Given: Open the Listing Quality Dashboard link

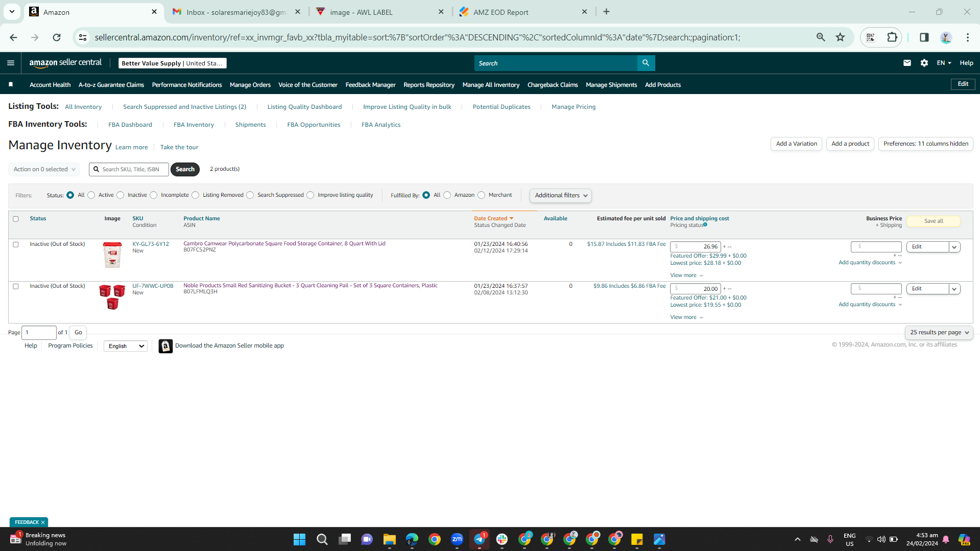Looking at the screenshot, I should (305, 107).
